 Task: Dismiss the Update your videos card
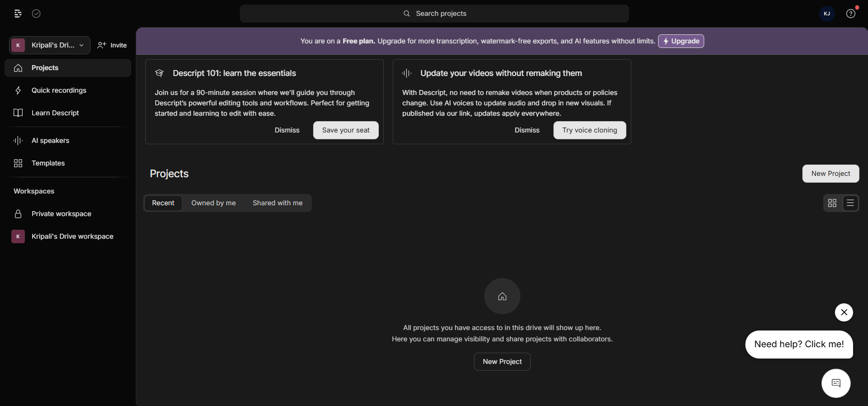(x=527, y=130)
